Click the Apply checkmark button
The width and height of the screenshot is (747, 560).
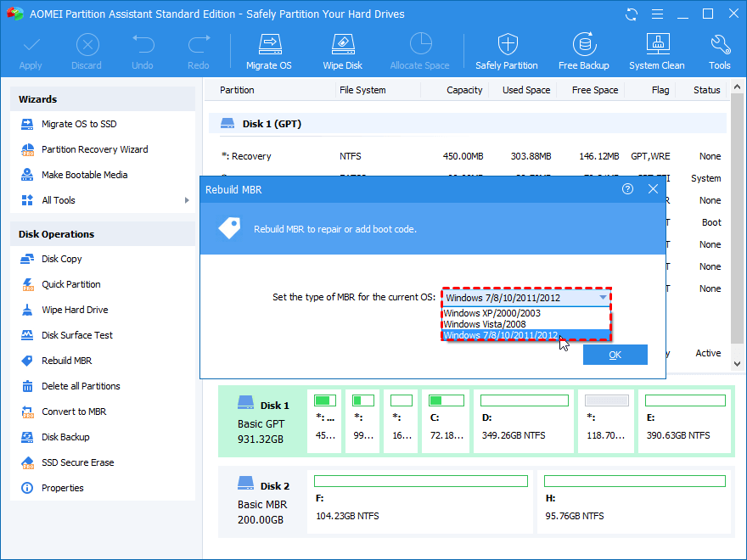coord(31,52)
